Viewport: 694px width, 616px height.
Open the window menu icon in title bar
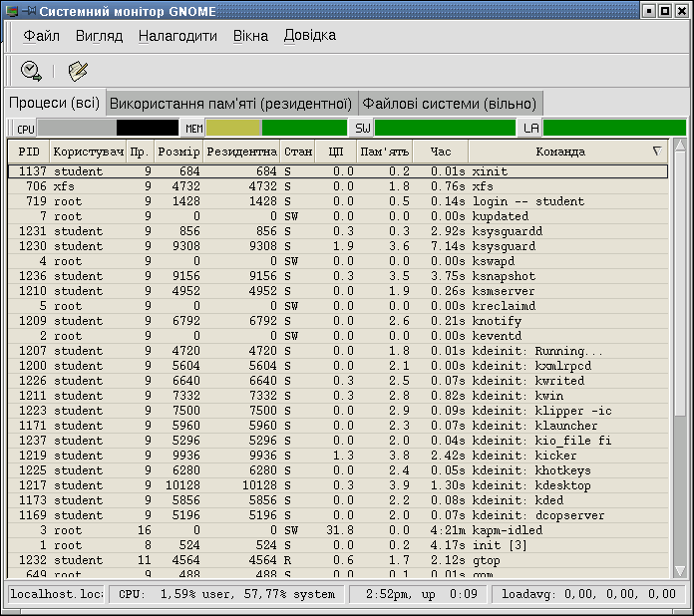pyautogui.click(x=12, y=11)
